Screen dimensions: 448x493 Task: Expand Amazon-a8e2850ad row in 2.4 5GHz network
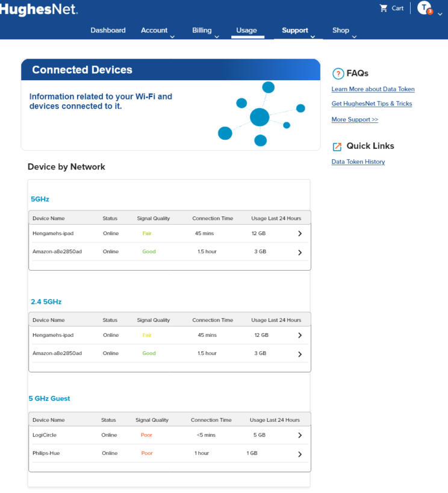click(300, 354)
